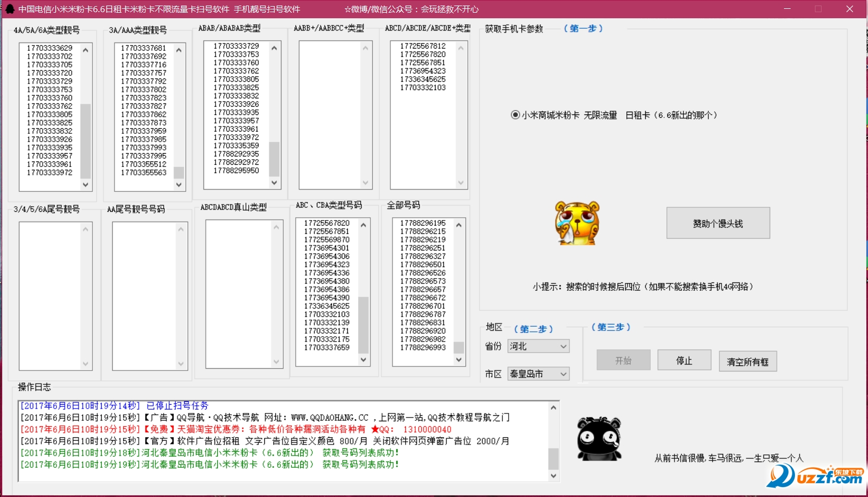The image size is (868, 497).
Task: Select number 17703333972 in 4A/5A/6A list
Action: [x=50, y=172]
